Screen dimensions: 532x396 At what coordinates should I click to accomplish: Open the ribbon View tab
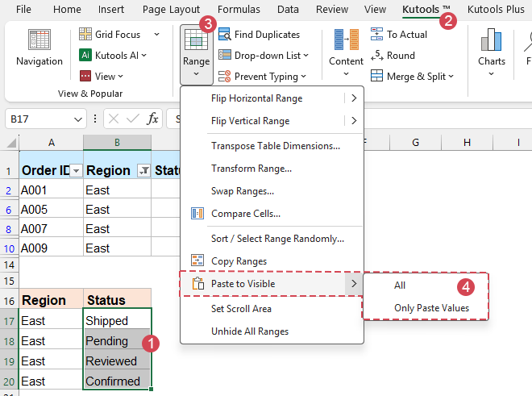375,9
